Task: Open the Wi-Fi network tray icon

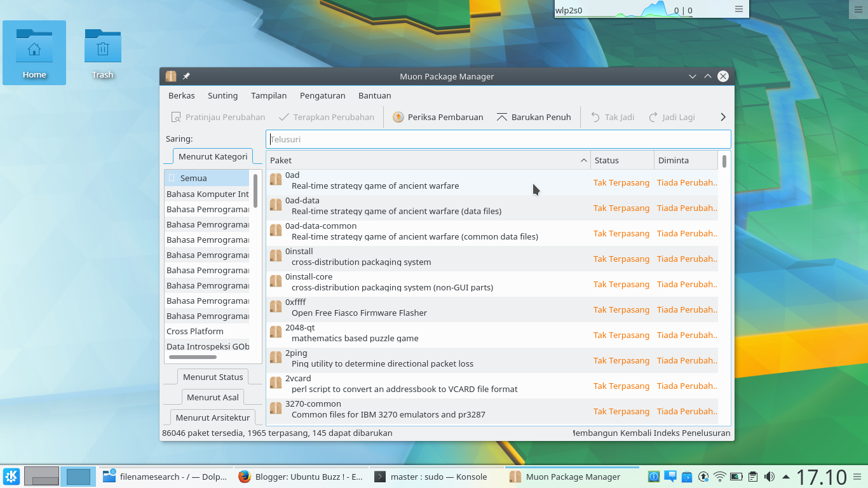Action: 720,477
